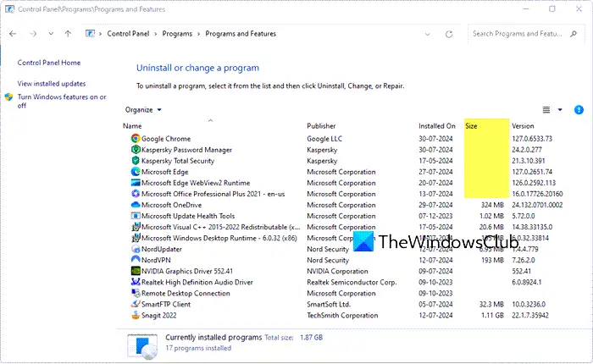The height and width of the screenshot is (364, 593).
Task: Click Programs and Features breadcrumb
Action: point(241,34)
